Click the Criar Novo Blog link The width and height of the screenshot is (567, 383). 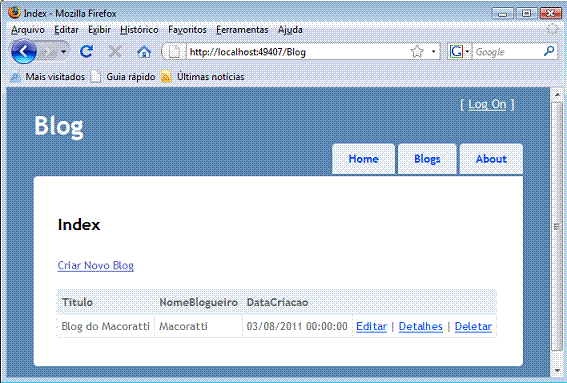tap(95, 265)
